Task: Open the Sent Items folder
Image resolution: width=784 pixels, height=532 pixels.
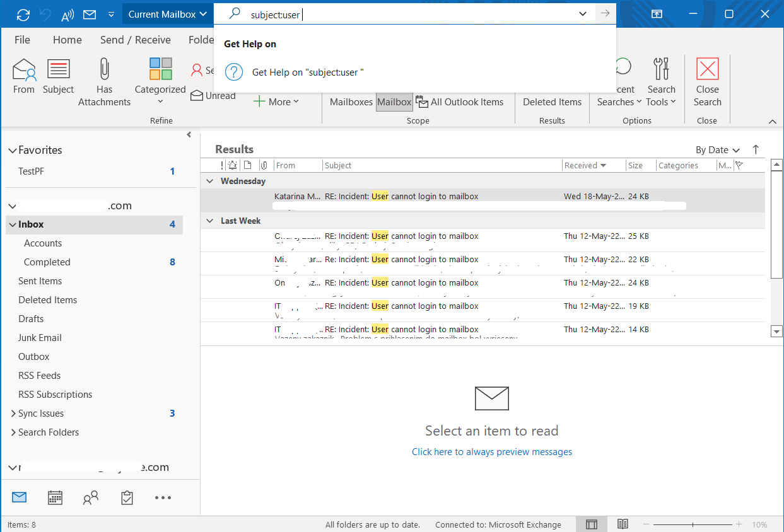Action: tap(40, 281)
